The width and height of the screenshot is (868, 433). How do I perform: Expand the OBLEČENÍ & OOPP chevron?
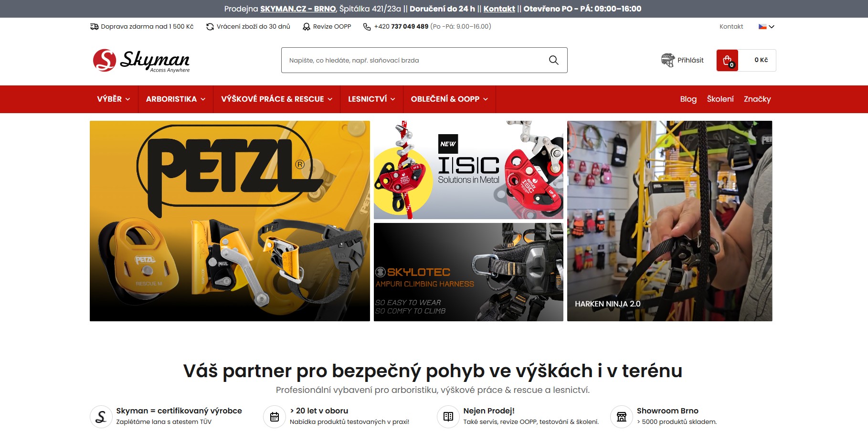(x=486, y=99)
